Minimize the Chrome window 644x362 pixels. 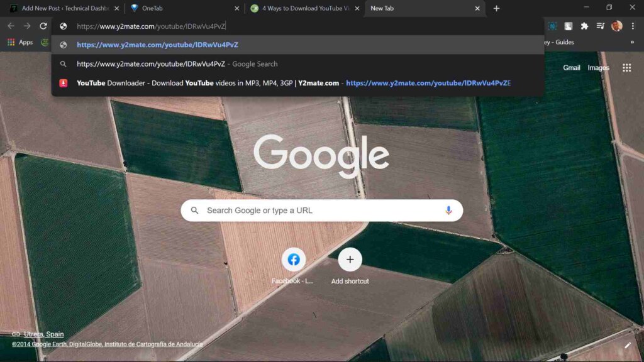(x=587, y=8)
